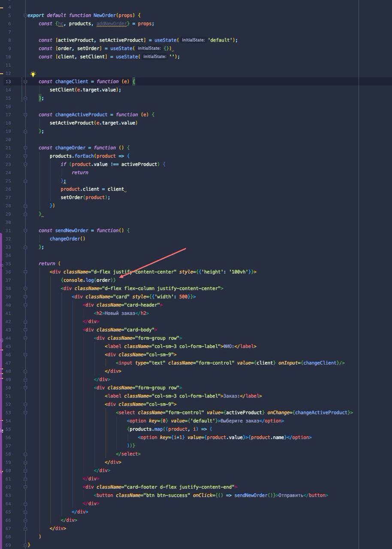Fold the changeOrder function at line 21
392x549 pixels.
coord(25,148)
